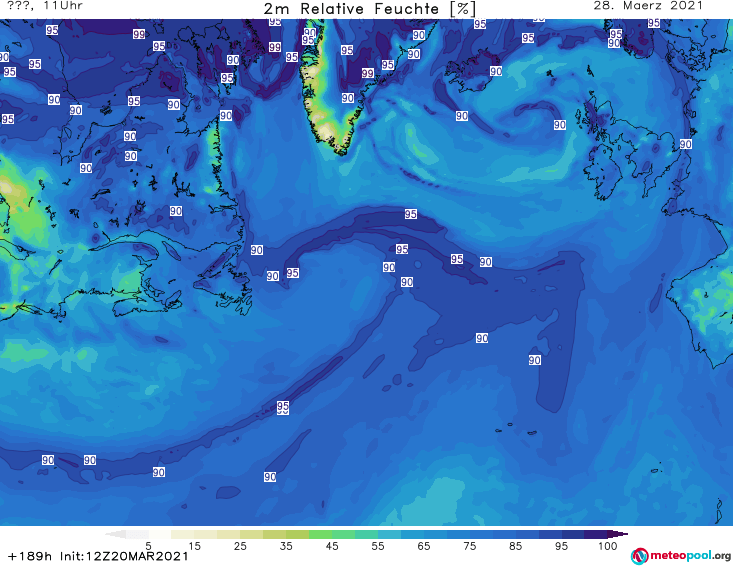Open the meteopool.org link text

(x=690, y=556)
